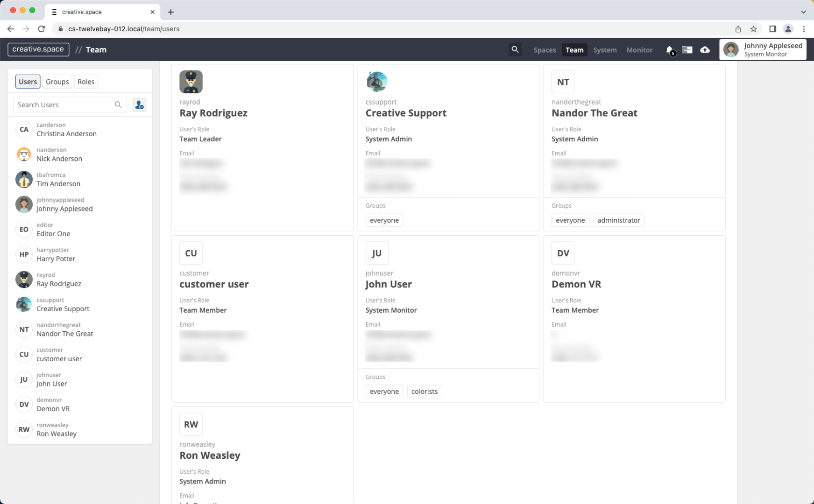Viewport: 814px width, 504px height.
Task: Open the Monitor section
Action: pyautogui.click(x=639, y=50)
